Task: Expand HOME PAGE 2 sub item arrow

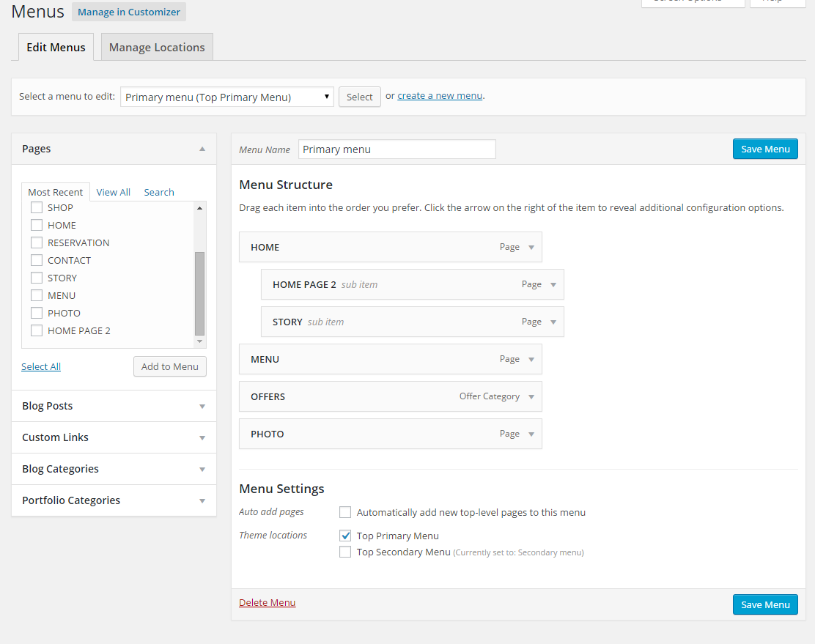Action: [553, 285]
